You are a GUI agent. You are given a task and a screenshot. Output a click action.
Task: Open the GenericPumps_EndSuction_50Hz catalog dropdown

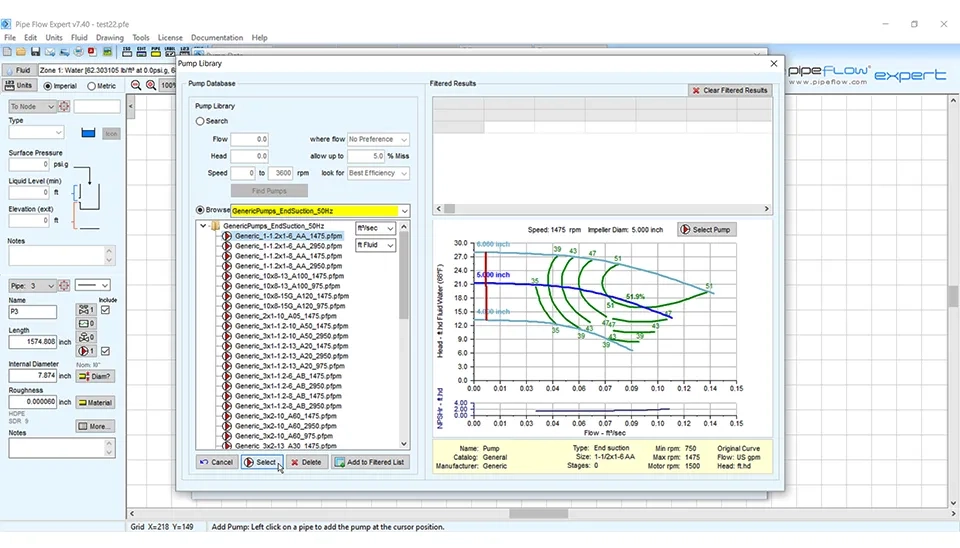[403, 211]
